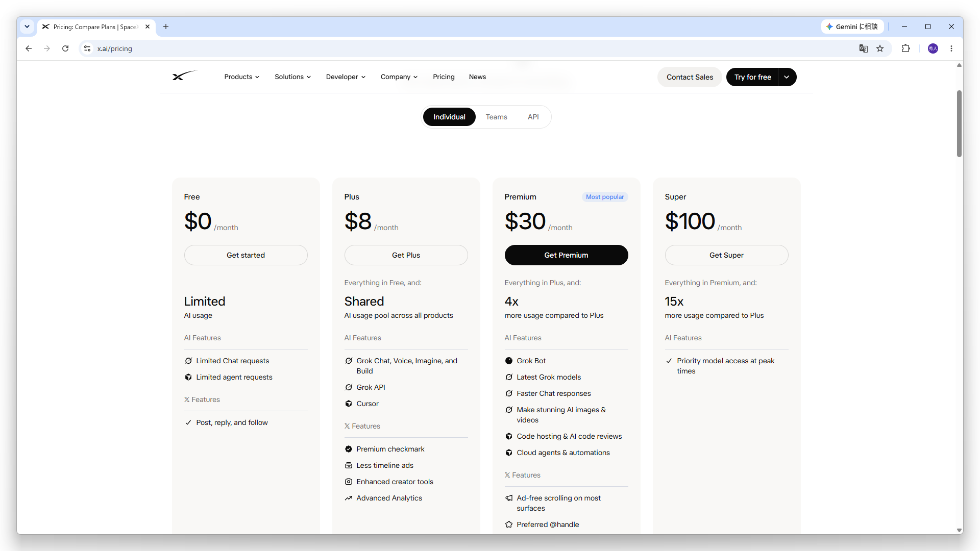Open the Chrome three-dot menu

pos(951,48)
